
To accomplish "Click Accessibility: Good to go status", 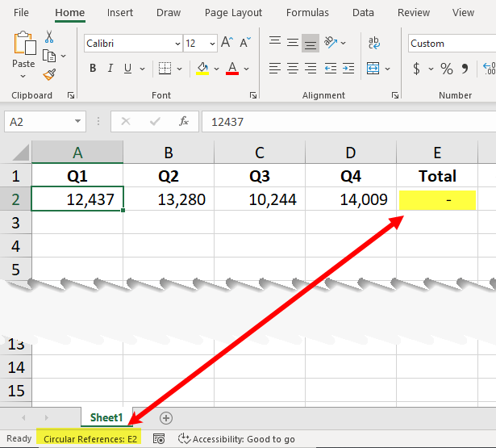I will [236, 439].
